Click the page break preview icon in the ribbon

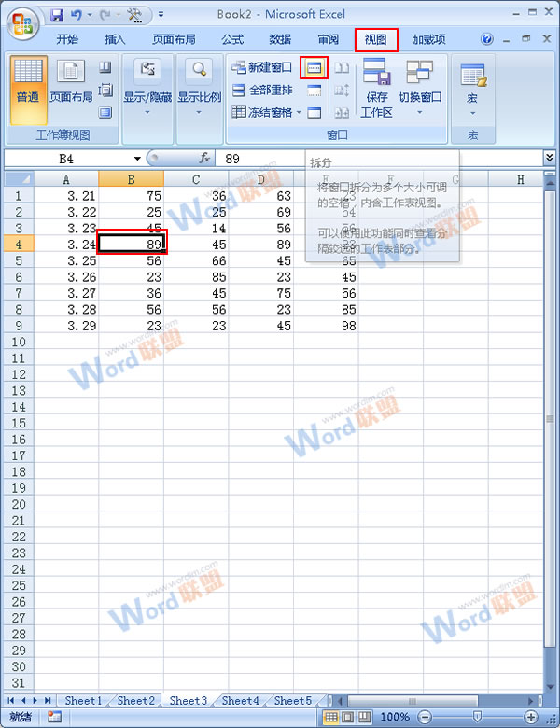[105, 68]
